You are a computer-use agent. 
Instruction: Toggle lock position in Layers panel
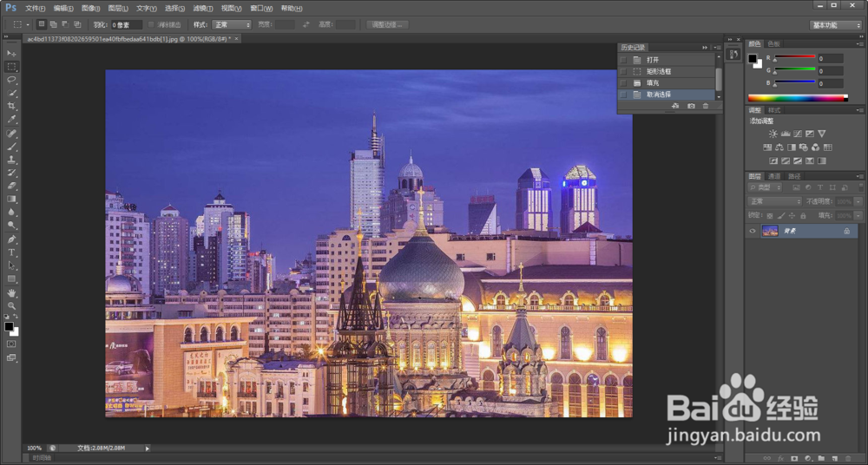click(x=792, y=215)
